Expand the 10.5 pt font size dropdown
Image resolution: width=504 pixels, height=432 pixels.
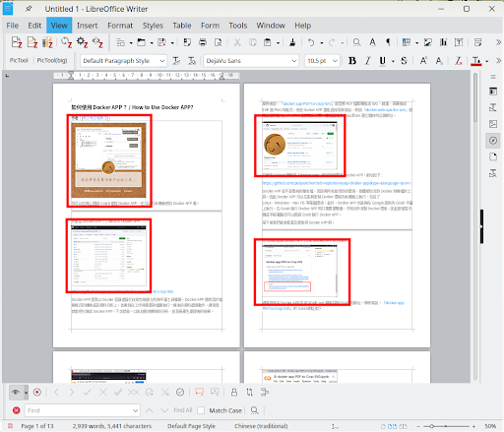(335, 61)
